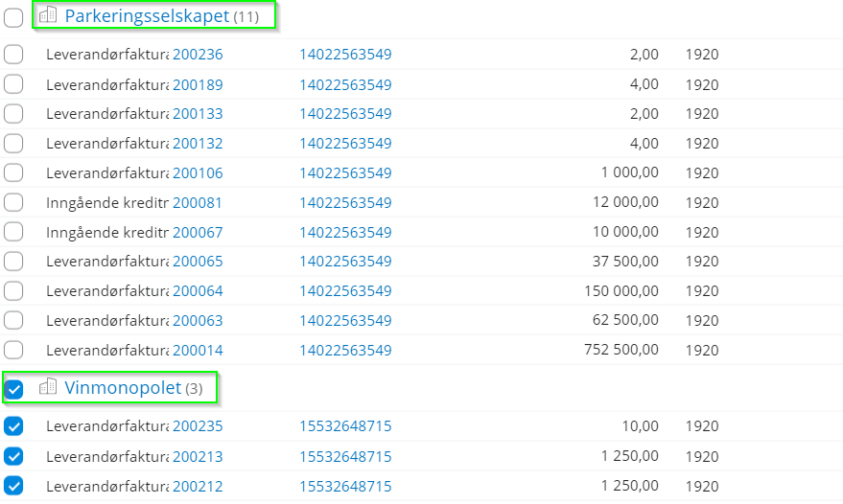Click the building icon beside Vinmonopolet
843x504 pixels.
click(x=48, y=386)
